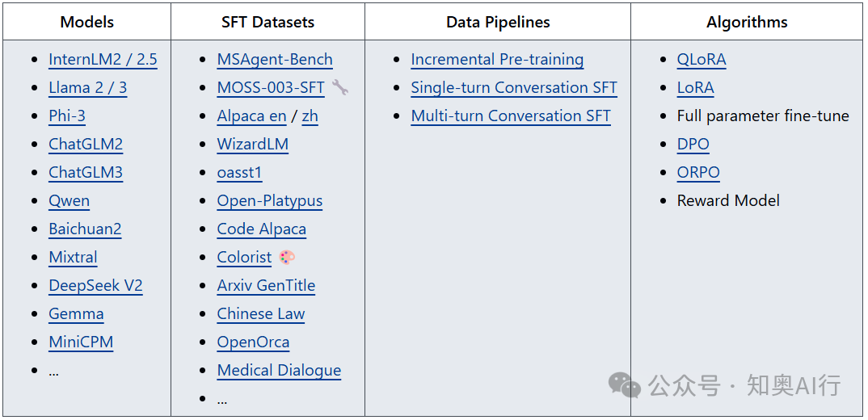Open the Incremental Pre-training pipeline link
The image size is (868, 420).
click(497, 60)
